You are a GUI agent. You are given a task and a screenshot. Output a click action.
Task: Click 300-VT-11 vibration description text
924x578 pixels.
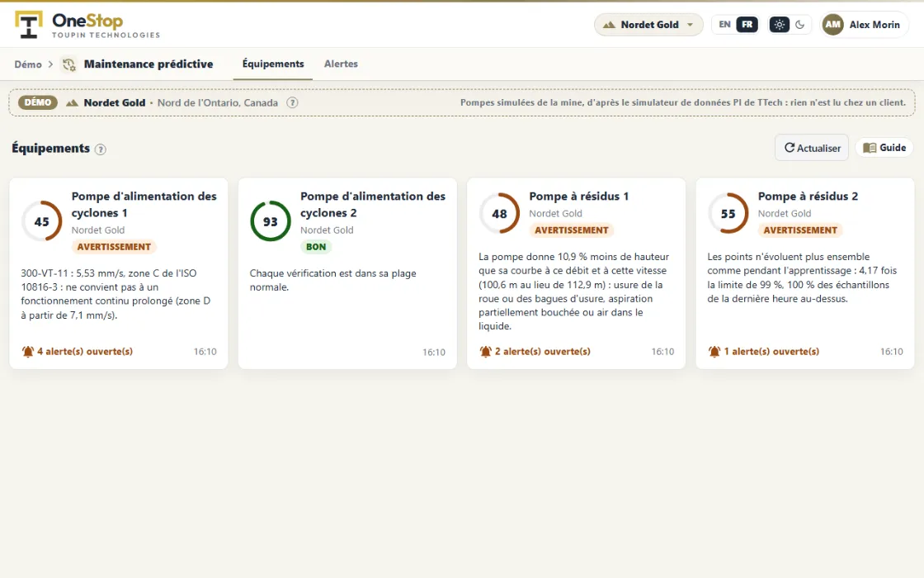(x=116, y=294)
